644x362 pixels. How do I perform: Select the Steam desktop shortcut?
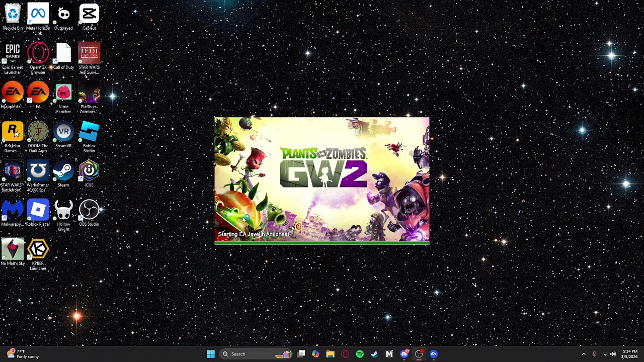[63, 174]
